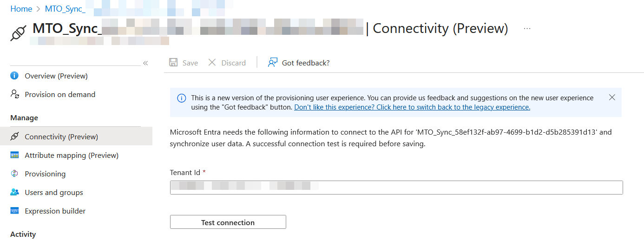The width and height of the screenshot is (644, 240).
Task: Click the Connectivity plug icon in sidebar
Action: point(15,136)
